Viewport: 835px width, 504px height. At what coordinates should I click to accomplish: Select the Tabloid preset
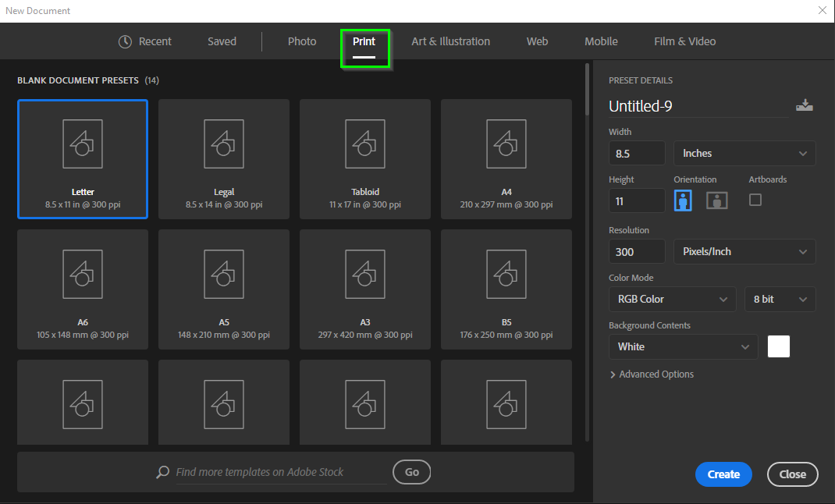point(364,159)
